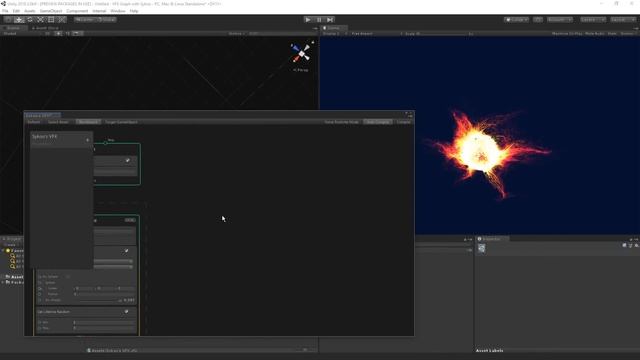Click the Step frame button

tap(330, 20)
